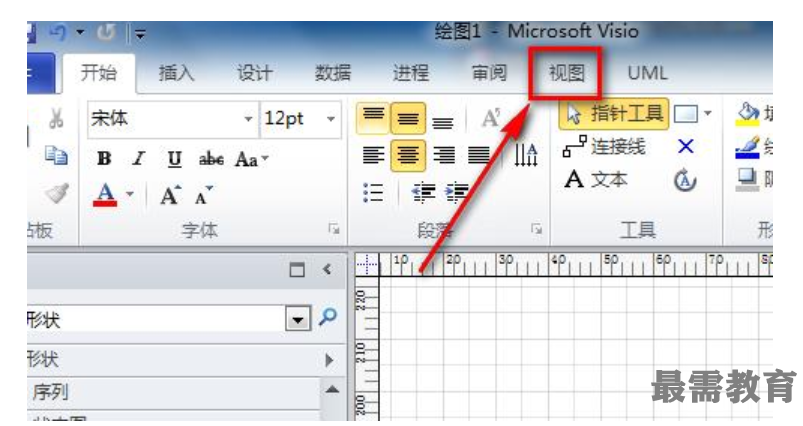Select the 指针工具 pointer tool
The width and height of the screenshot is (803, 426).
click(614, 114)
